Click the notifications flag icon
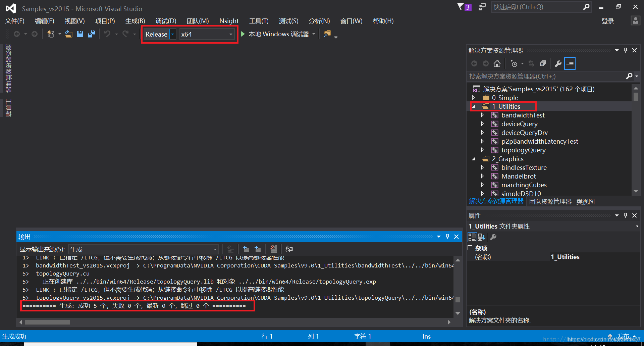 461,7
